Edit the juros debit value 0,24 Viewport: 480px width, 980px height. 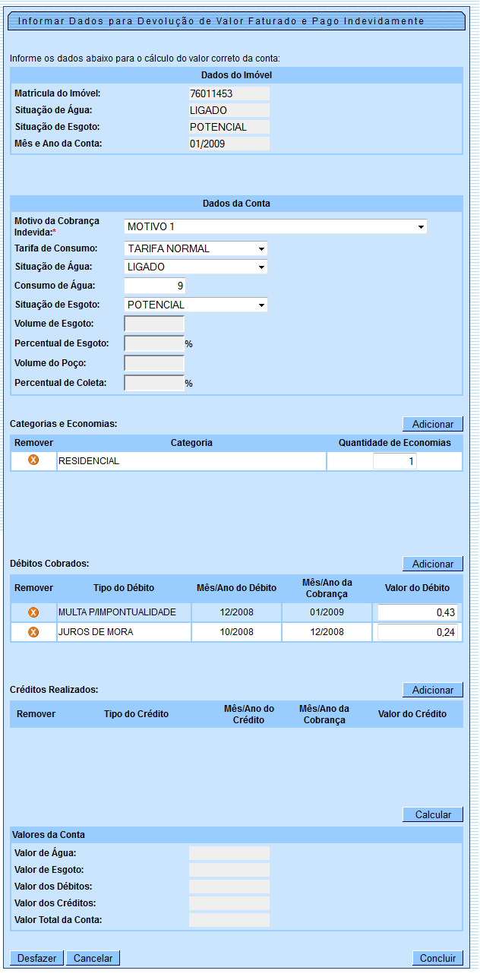pos(417,632)
